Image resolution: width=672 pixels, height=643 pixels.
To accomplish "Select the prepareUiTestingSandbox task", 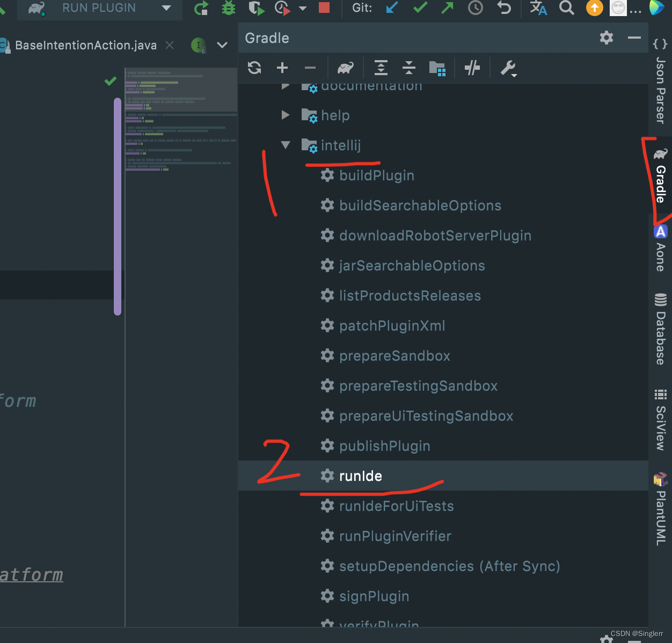I will pos(417,416).
